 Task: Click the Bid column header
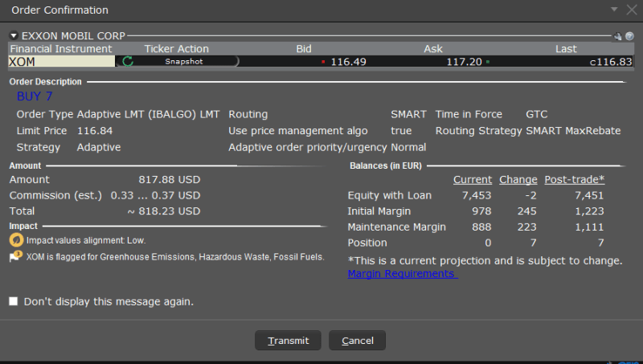(x=304, y=49)
